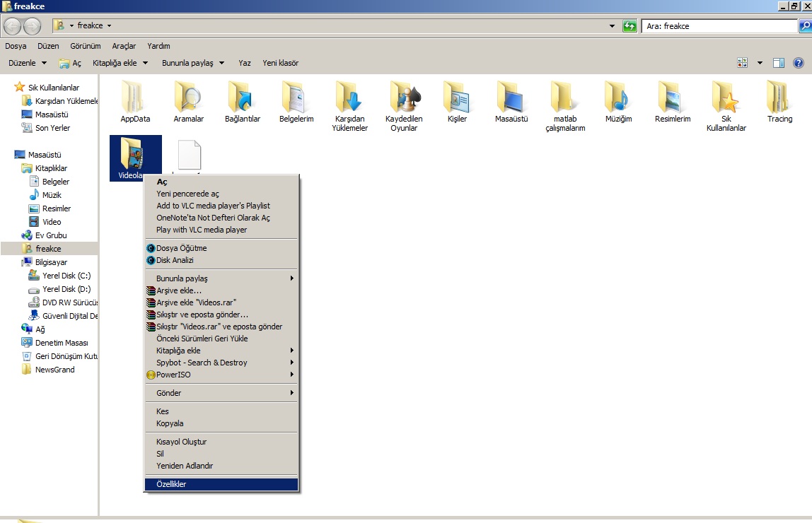
Task: Click the help question mark icon
Action: tap(799, 63)
